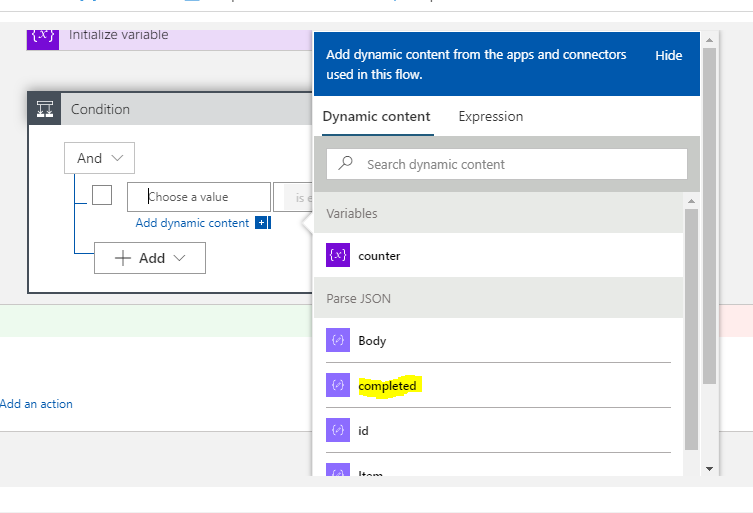Expand the Add condition dropdown
This screenshot has height=513, width=753.
pos(150,258)
